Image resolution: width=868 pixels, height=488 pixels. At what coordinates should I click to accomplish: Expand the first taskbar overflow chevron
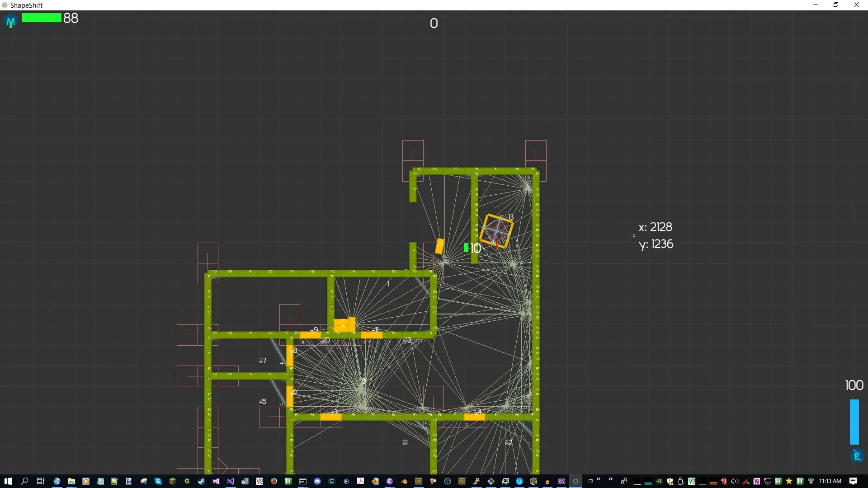click(x=599, y=479)
